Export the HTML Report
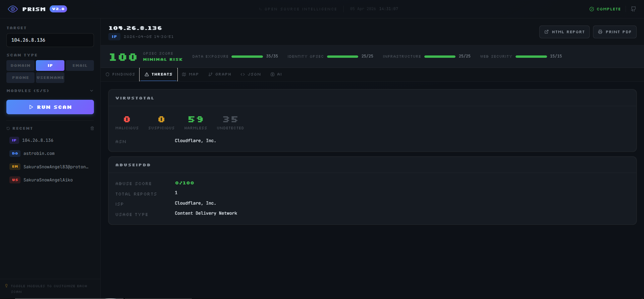The width and height of the screenshot is (644, 299). pyautogui.click(x=564, y=32)
